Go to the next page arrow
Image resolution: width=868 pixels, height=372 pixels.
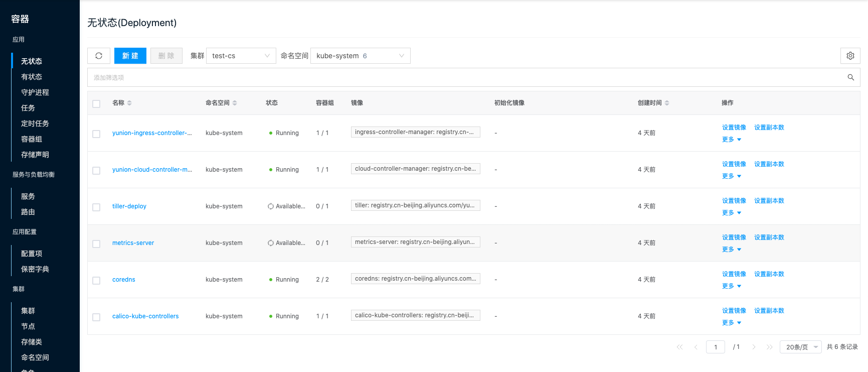pyautogui.click(x=753, y=347)
